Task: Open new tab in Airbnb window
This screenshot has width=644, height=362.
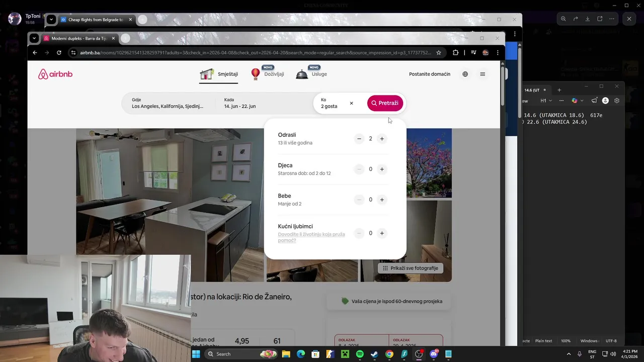Action: pyautogui.click(x=125, y=38)
